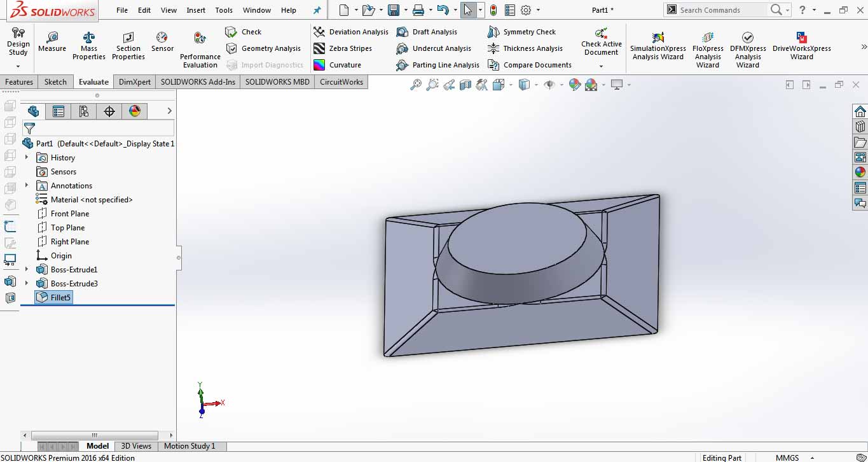Open the Check Active Document dropdown arrow
Viewport: 868px width, 462px height.
point(602,66)
